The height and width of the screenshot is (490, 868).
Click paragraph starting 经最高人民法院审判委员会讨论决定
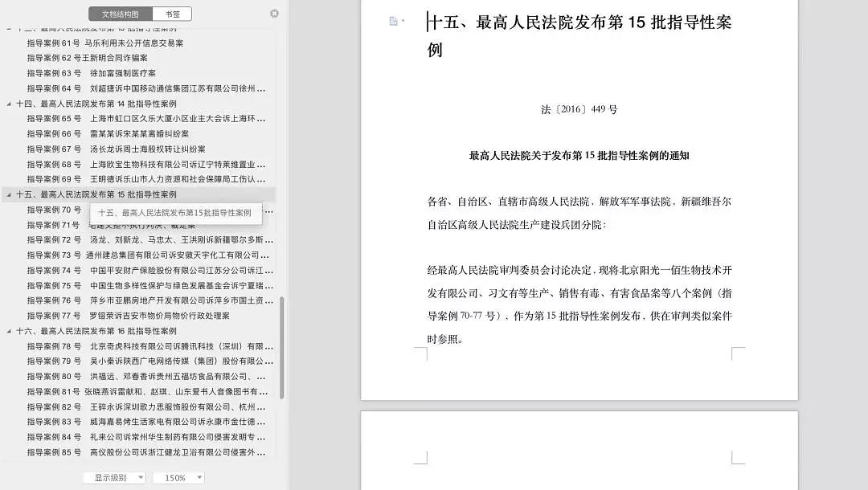[x=579, y=304]
